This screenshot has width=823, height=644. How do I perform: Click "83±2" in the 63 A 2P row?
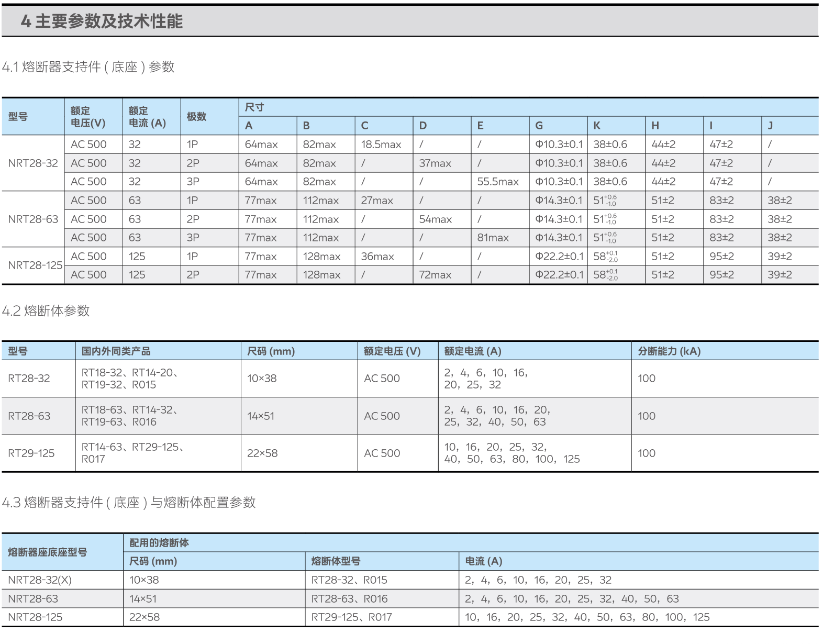click(x=721, y=219)
